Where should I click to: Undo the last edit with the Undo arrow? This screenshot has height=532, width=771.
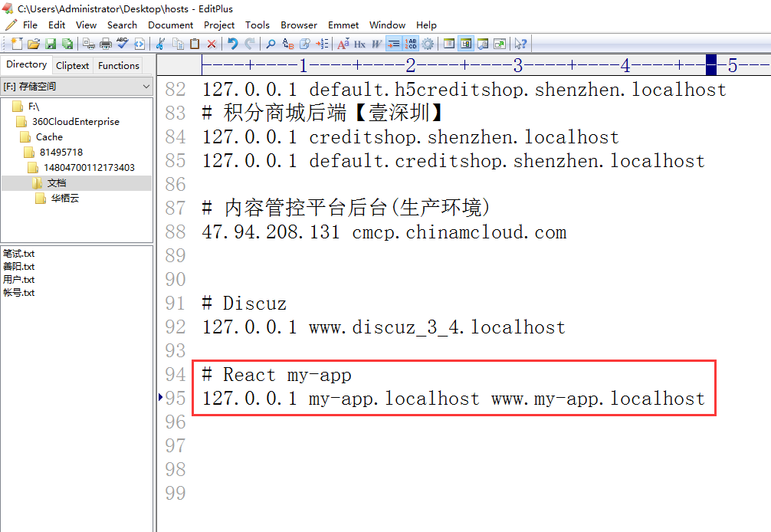click(232, 44)
